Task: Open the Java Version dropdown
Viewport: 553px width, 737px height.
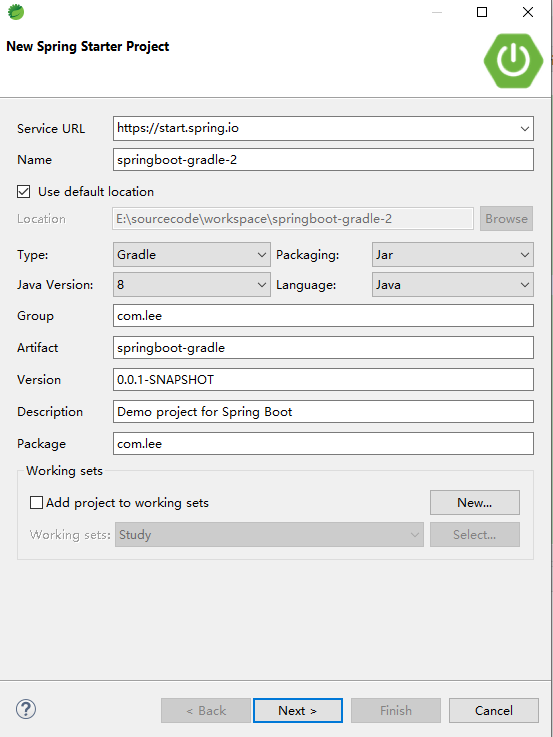Action: [192, 285]
